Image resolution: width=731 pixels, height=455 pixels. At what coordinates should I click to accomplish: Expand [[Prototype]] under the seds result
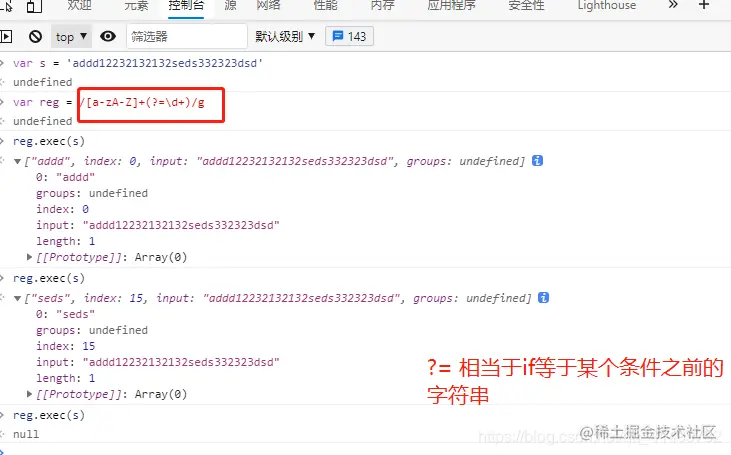pyautogui.click(x=29, y=394)
